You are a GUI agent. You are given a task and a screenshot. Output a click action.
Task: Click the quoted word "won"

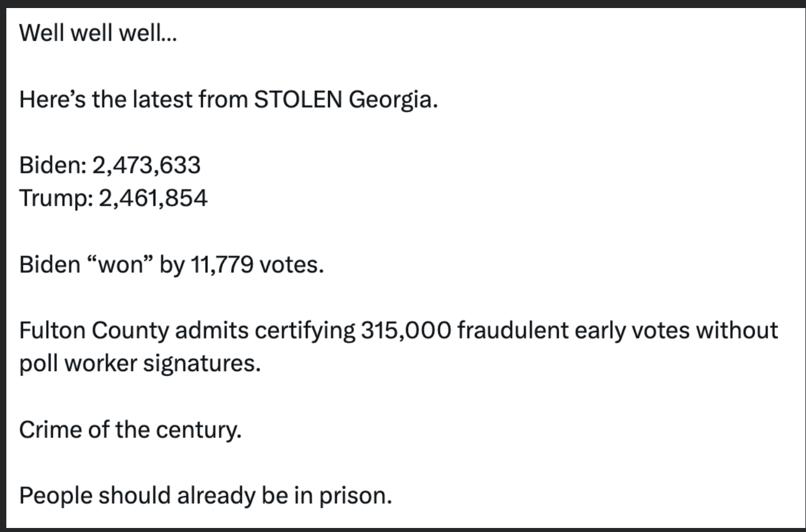tap(119, 265)
